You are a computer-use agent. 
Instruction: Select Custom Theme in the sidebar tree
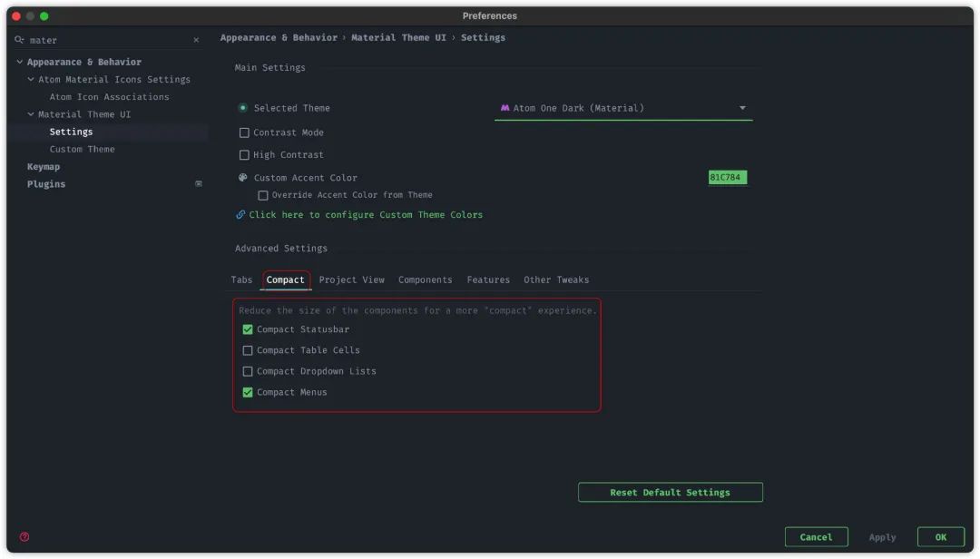click(x=82, y=149)
